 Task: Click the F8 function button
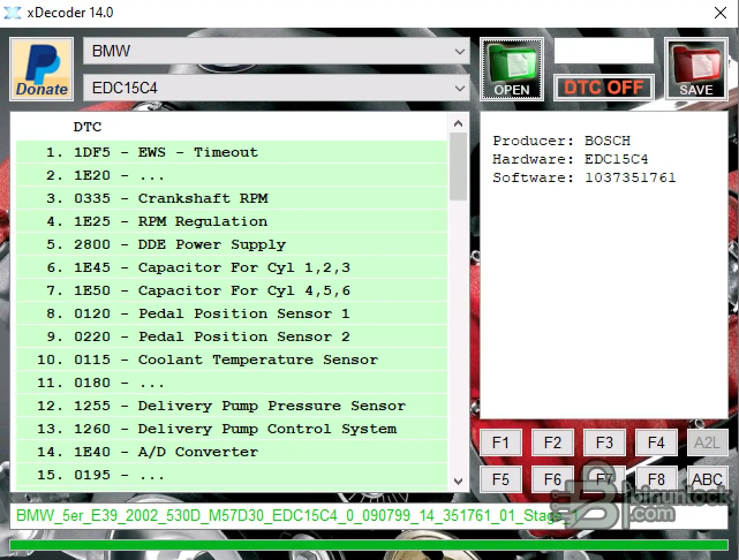pos(656,479)
